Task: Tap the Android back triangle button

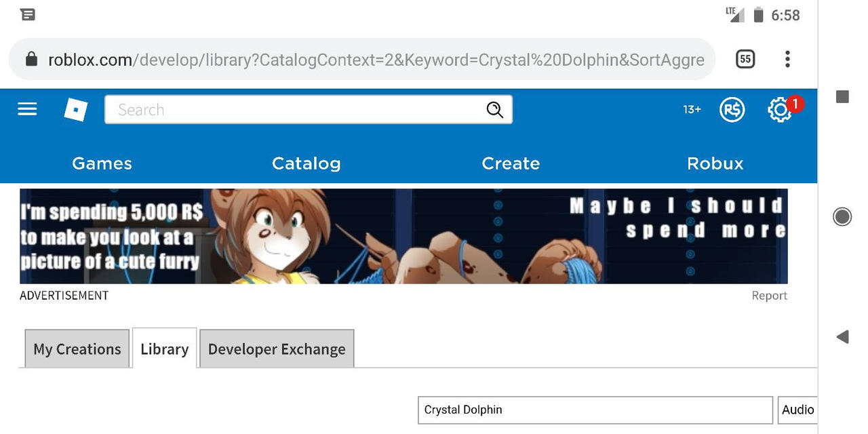Action: point(842,336)
